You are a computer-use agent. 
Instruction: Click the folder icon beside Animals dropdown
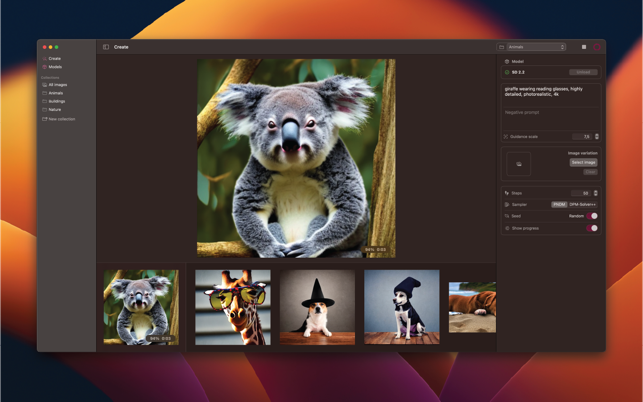click(x=501, y=47)
